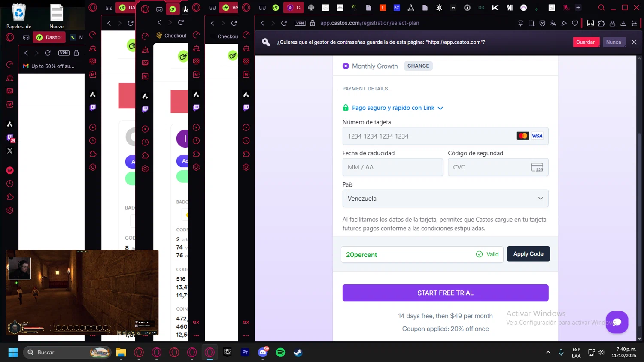Click the taskbar microphone icon
The height and width of the screenshot is (362, 644).
(x=561, y=352)
